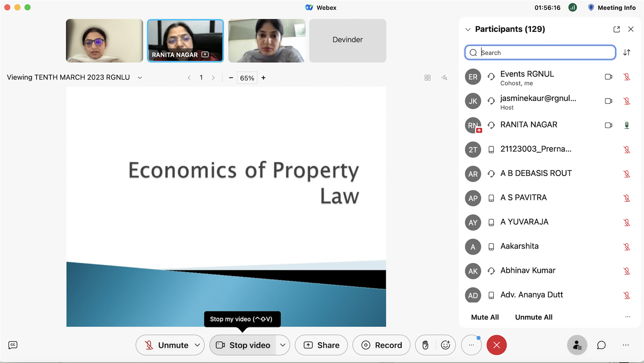
Task: Open the chat panel
Action: 601,345
